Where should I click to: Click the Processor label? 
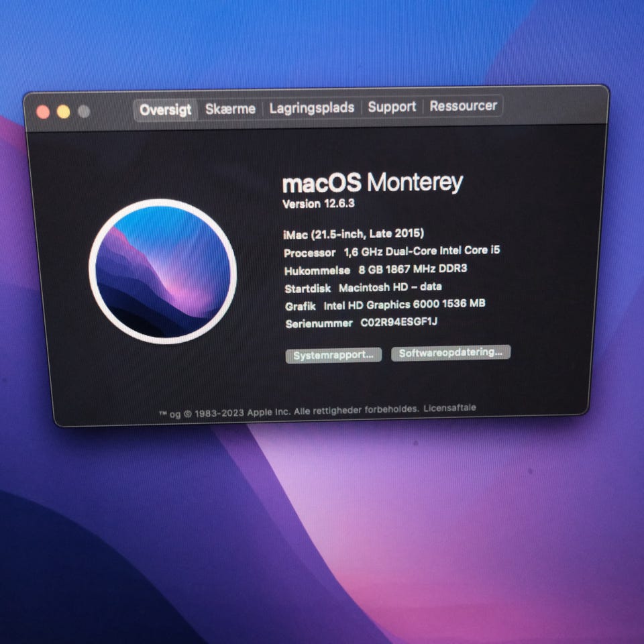click(x=310, y=253)
